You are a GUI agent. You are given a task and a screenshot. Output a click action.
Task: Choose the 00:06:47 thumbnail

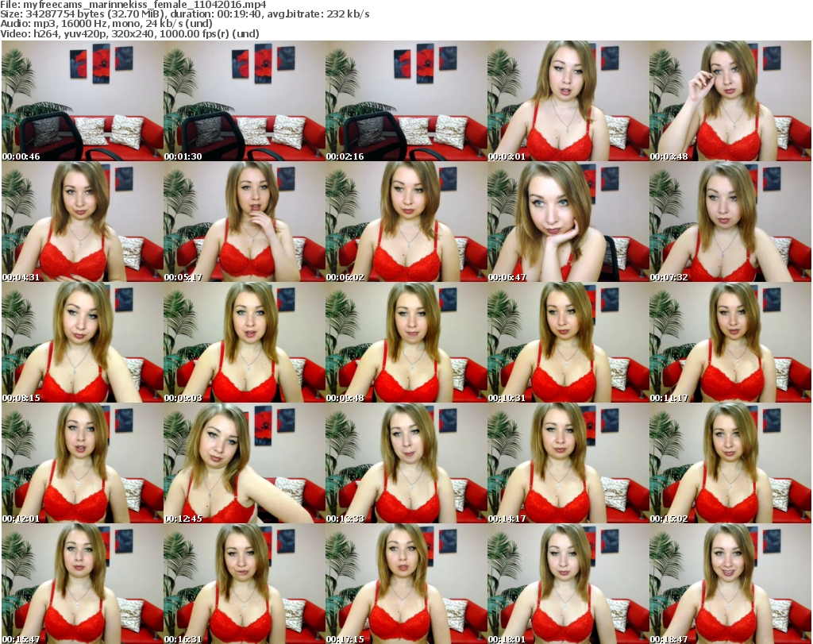(568, 222)
